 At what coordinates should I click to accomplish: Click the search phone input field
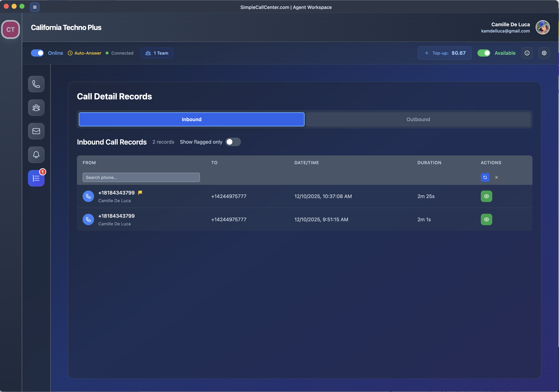point(141,177)
